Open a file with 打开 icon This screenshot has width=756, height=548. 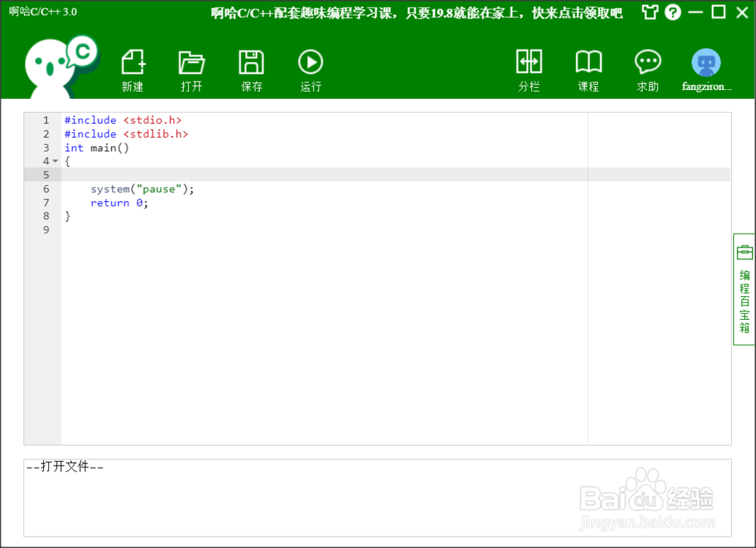(192, 70)
